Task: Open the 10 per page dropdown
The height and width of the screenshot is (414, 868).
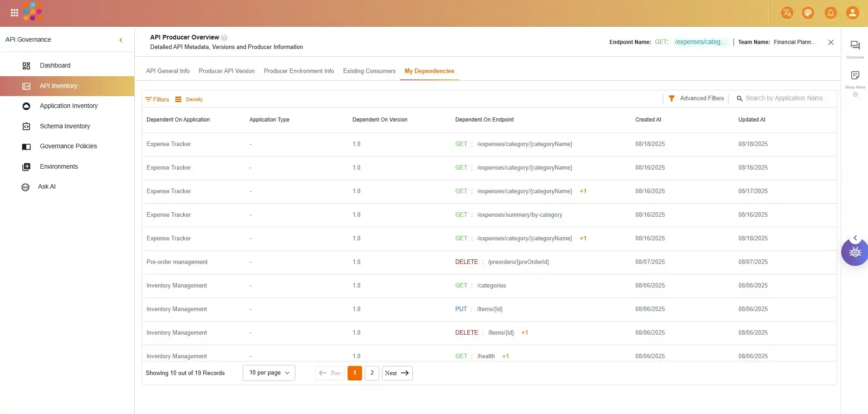Action: pos(269,373)
